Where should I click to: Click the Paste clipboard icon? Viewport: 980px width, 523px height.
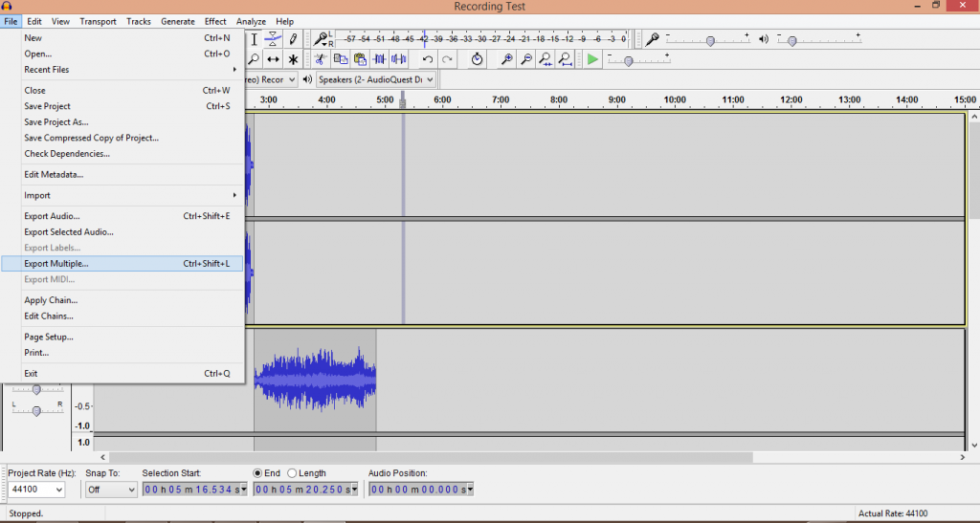[360, 59]
